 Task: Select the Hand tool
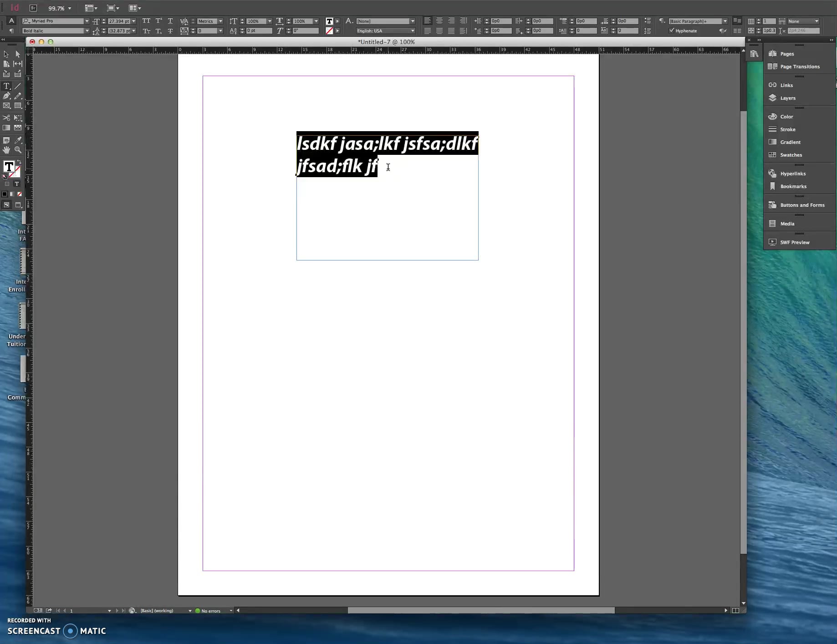point(6,149)
